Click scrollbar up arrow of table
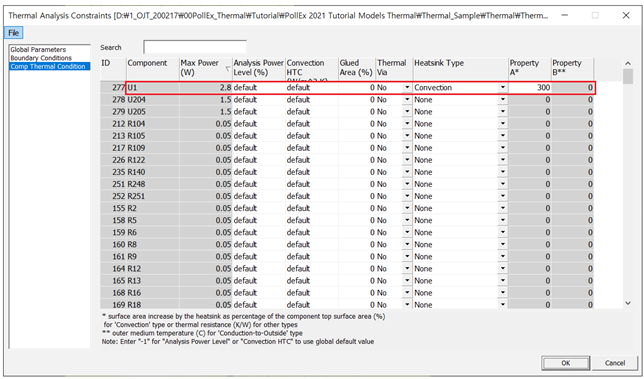644x379 pixels. click(628, 63)
